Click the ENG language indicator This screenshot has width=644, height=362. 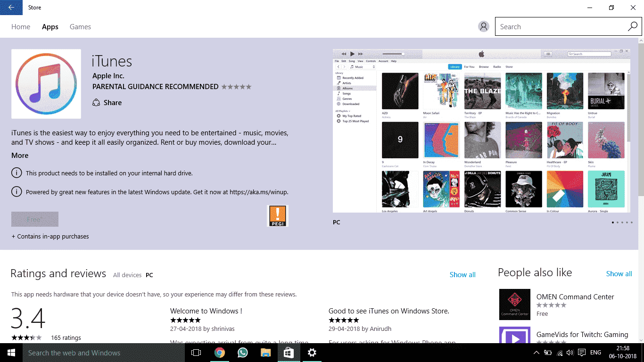point(595,353)
